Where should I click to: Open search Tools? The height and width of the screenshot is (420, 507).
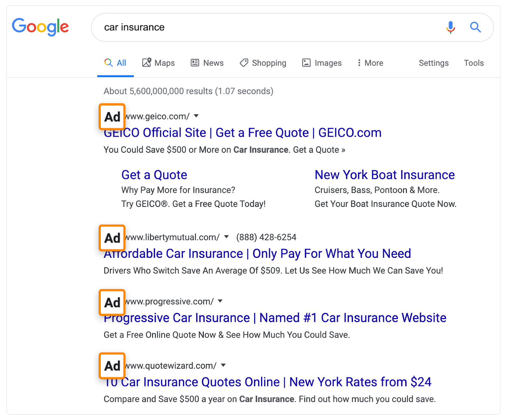[x=474, y=63]
